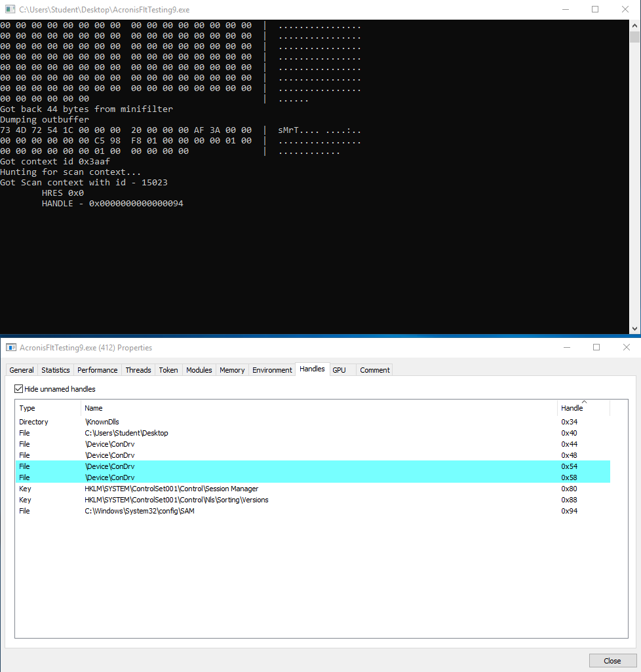641x672 pixels.
Task: Sort by the Handle column header
Action: point(583,408)
